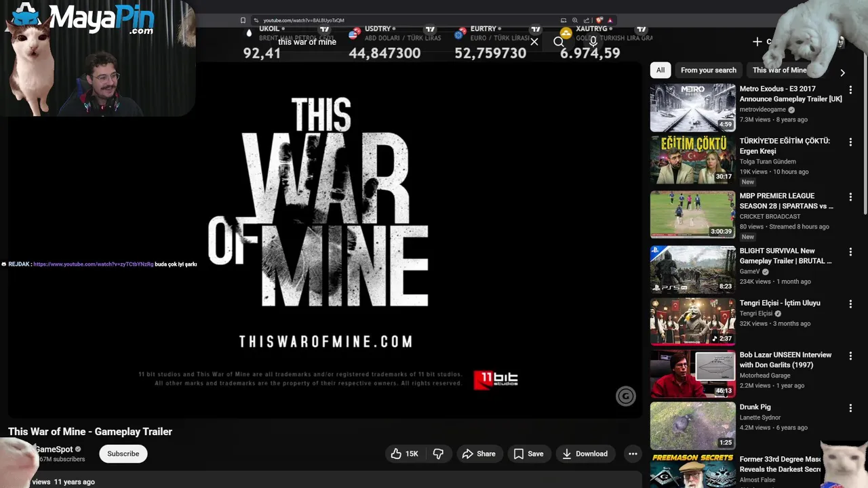Viewport: 868px width, 488px height.
Task: Show more filter chips with the right arrow
Action: (x=842, y=73)
